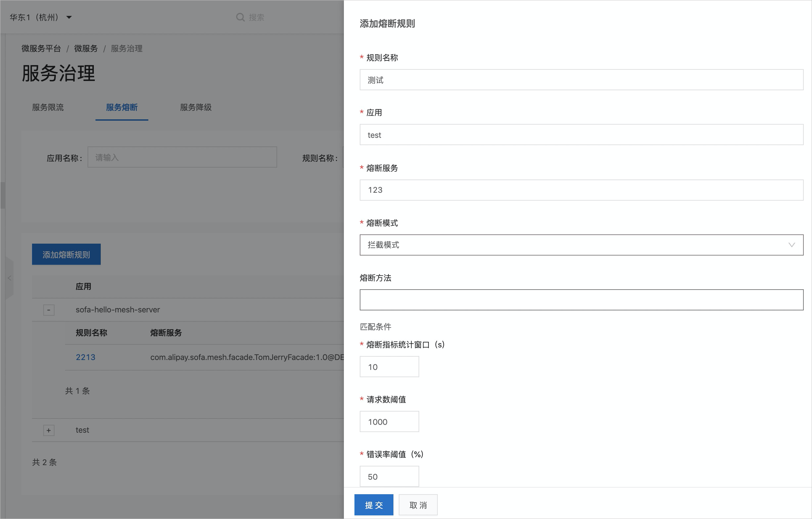Click the 请求数阈值 field with 1000
This screenshot has width=812, height=519.
click(389, 422)
